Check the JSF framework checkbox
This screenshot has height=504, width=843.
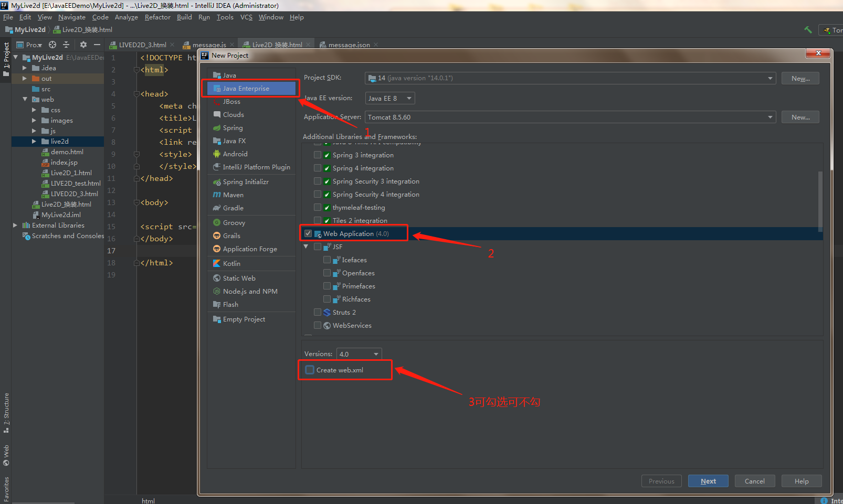tap(318, 247)
